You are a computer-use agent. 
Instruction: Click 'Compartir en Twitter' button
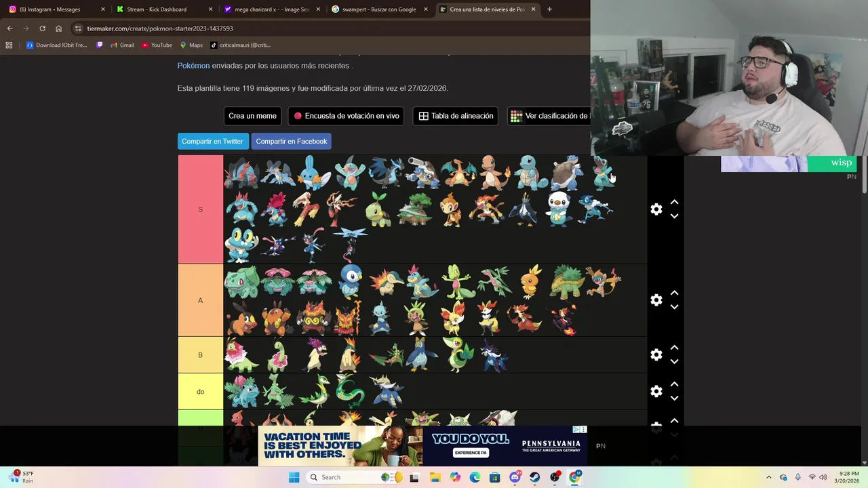coord(212,141)
